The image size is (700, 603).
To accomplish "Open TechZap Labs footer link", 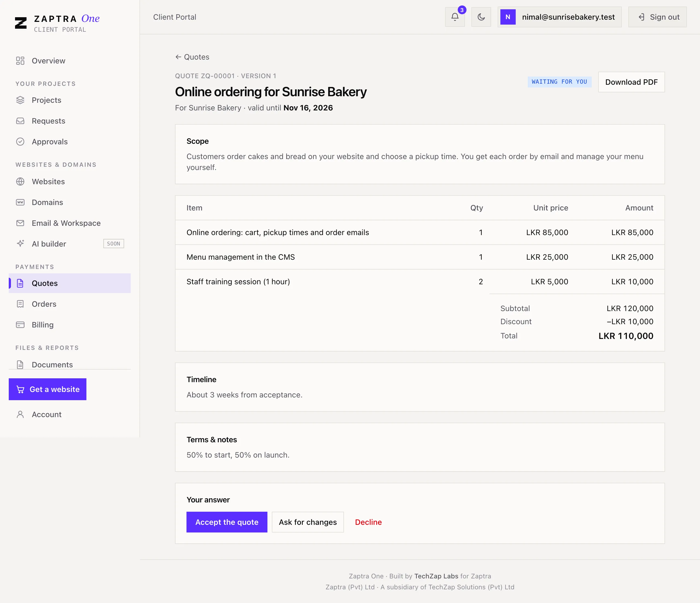I will [x=436, y=576].
